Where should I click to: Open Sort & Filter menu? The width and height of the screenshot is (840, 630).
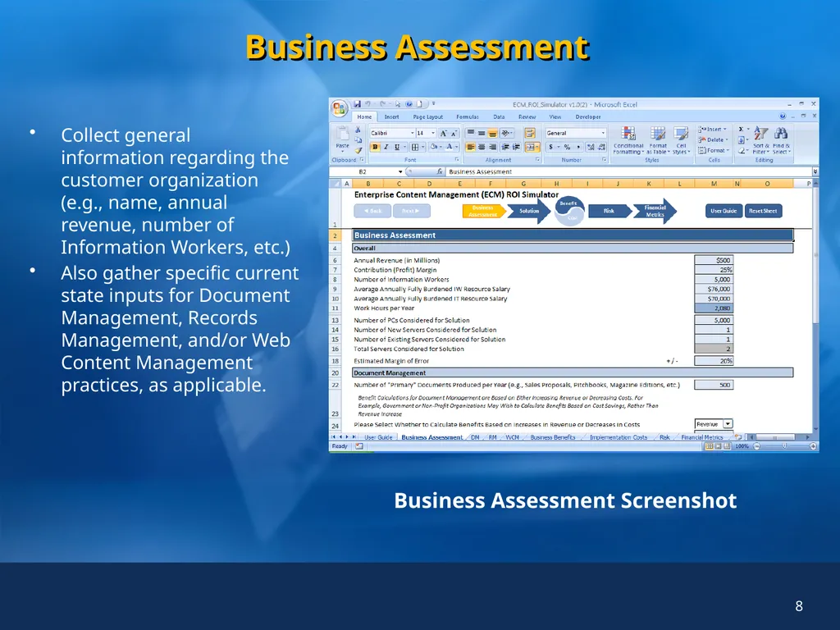(760, 140)
